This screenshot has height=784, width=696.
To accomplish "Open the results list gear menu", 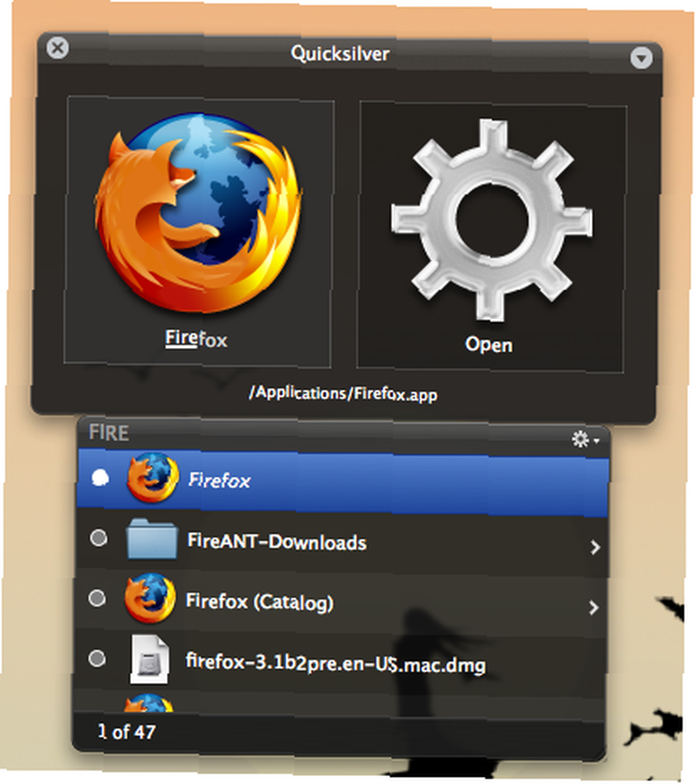I will point(585,439).
